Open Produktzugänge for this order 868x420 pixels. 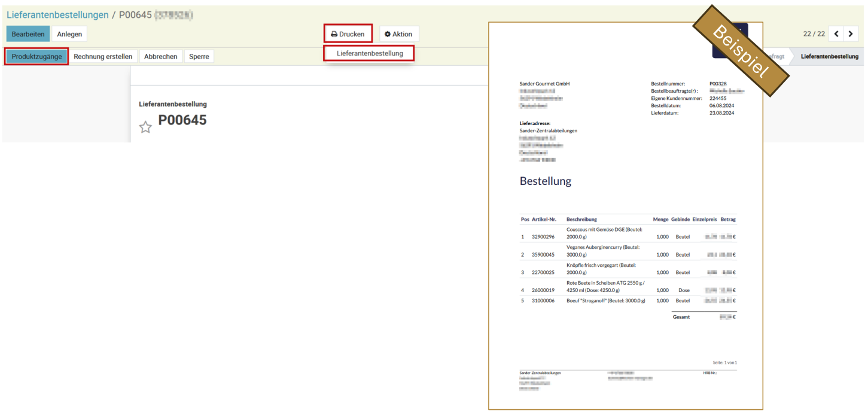click(x=36, y=57)
